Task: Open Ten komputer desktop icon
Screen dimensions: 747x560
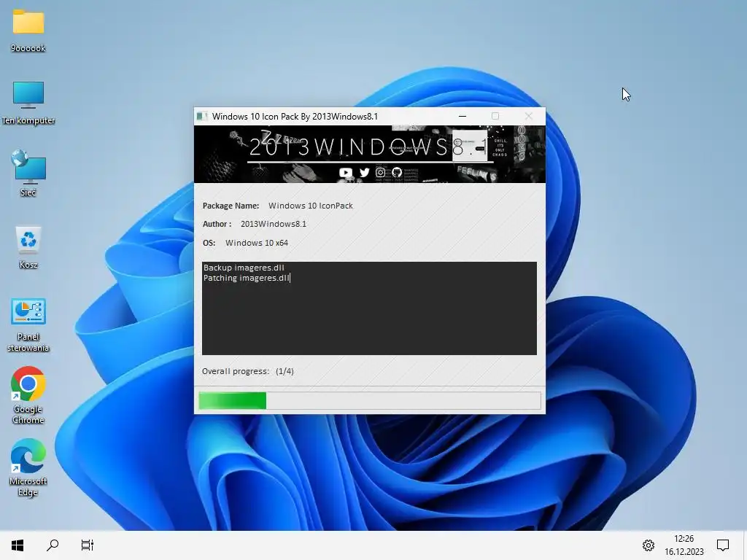Action: 28,102
